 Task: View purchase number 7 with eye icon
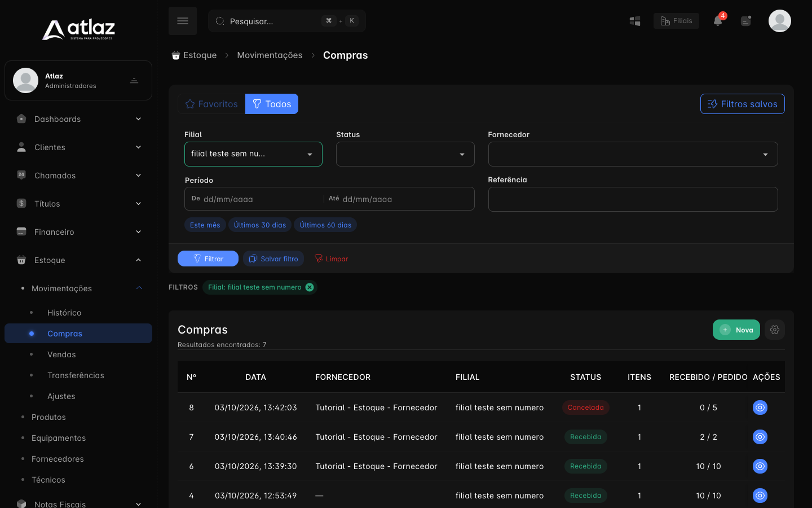(x=760, y=437)
